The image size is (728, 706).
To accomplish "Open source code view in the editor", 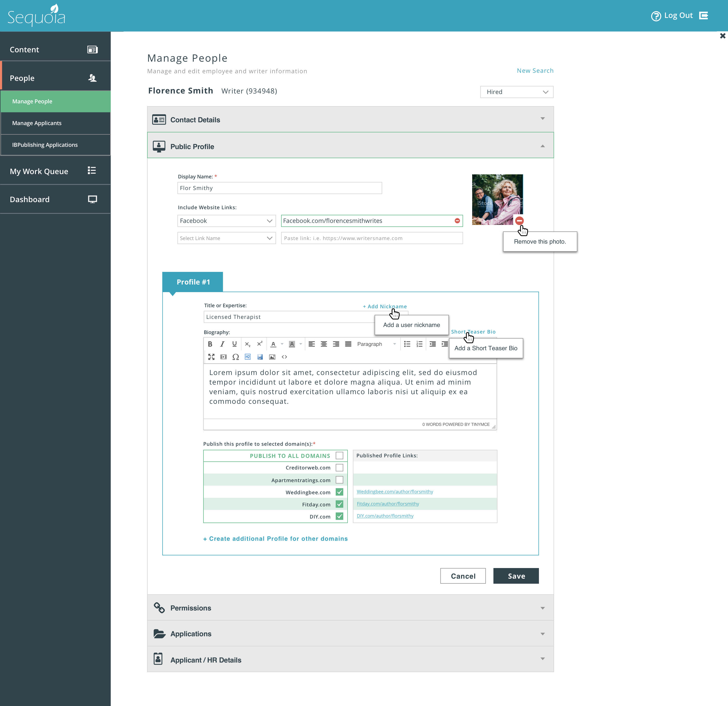I will [x=285, y=357].
